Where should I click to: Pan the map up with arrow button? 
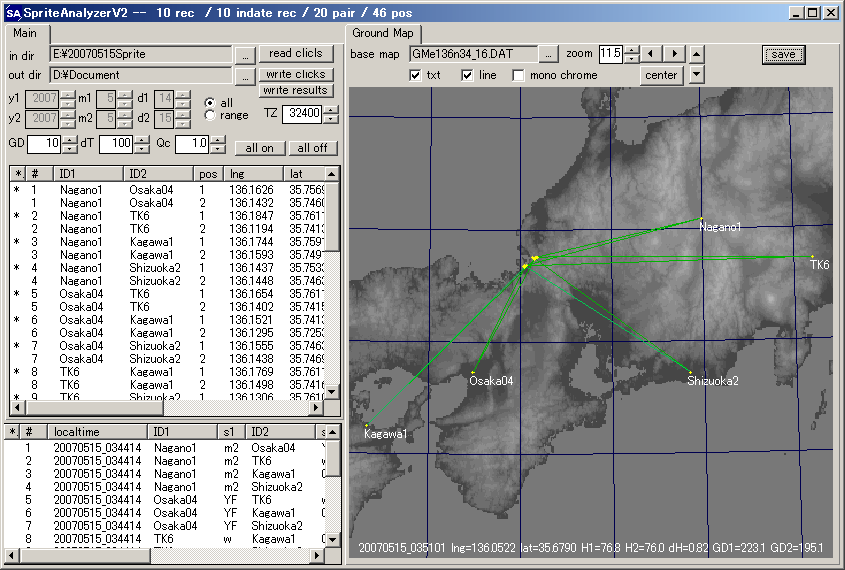697,53
